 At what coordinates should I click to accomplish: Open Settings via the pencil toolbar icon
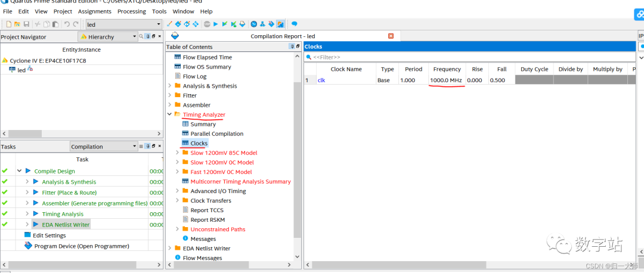click(169, 24)
